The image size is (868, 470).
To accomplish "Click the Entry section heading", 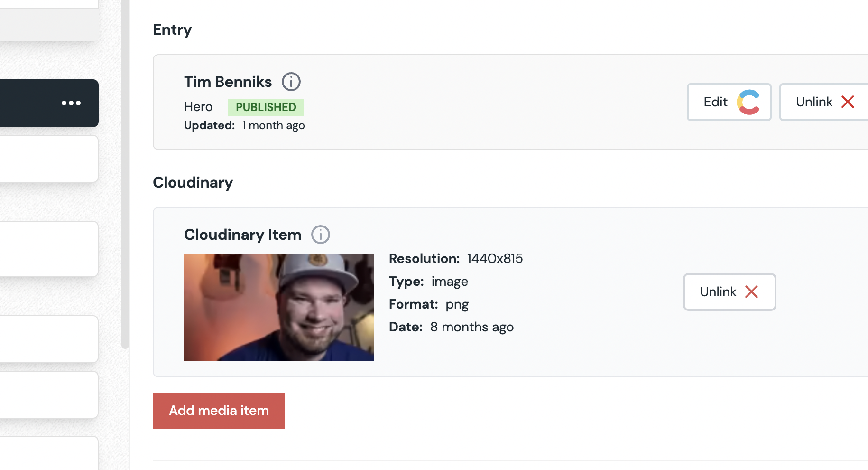I will point(172,29).
